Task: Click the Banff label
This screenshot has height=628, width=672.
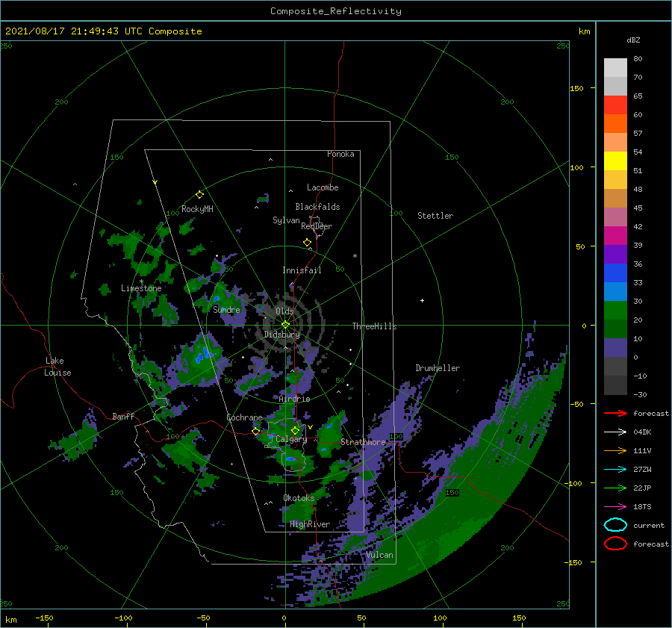Action: (123, 416)
